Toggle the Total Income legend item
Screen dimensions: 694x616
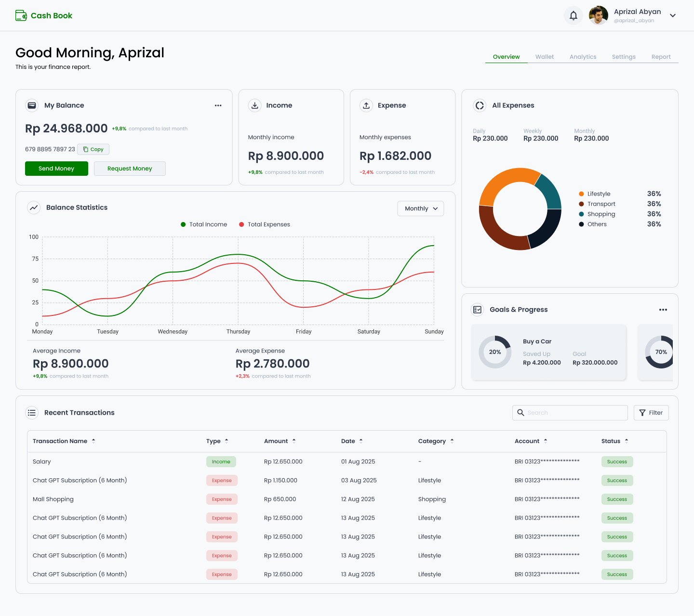(x=204, y=224)
